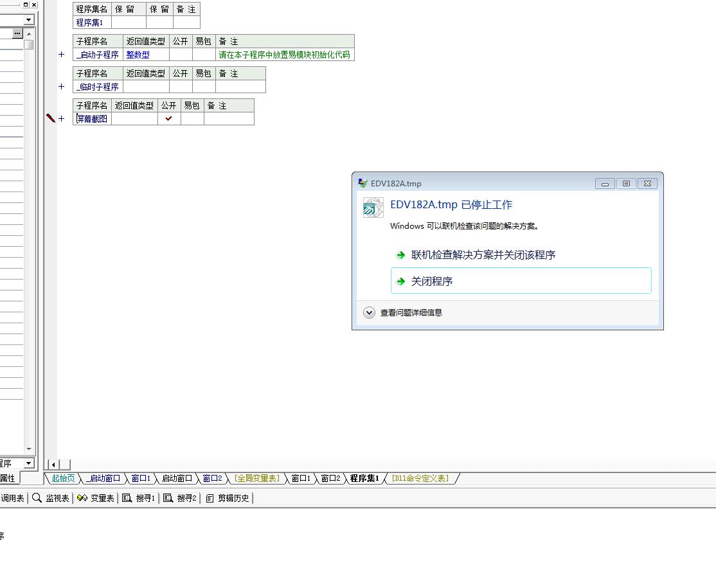716x588 pixels.
Task: Click the left arrow of horizontal scrollbar
Action: 54,465
